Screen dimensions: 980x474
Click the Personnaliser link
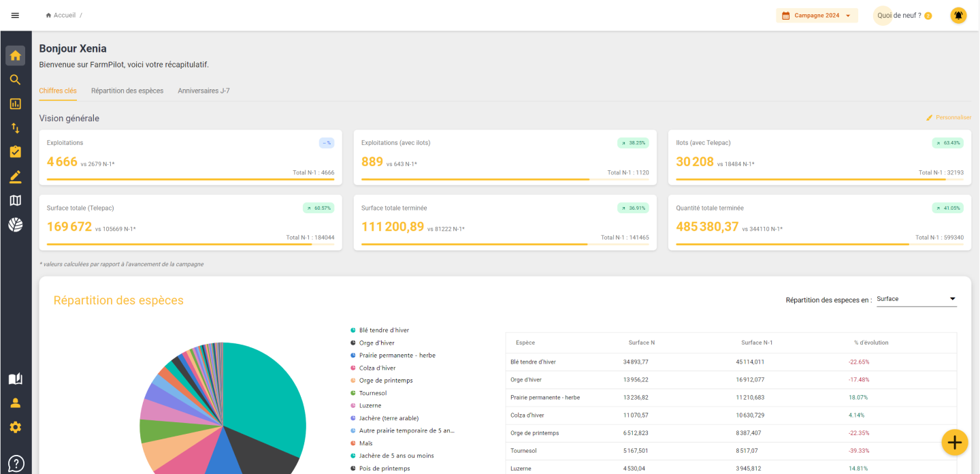949,118
